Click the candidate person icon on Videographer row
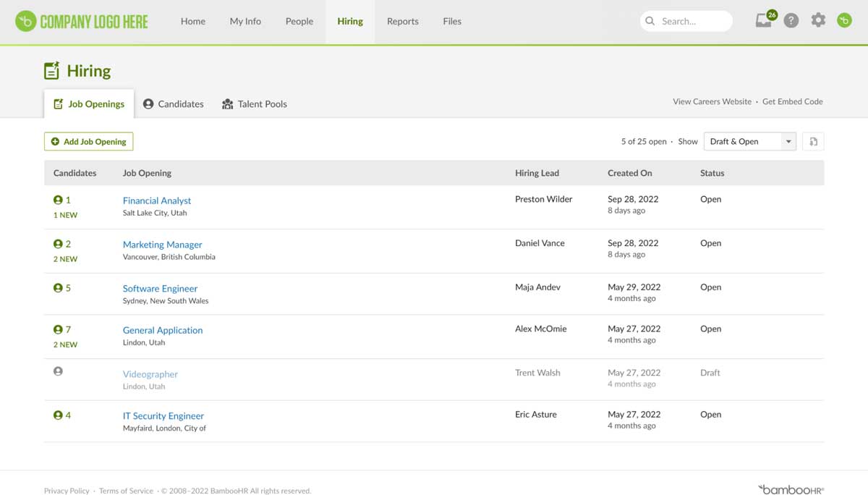Screen dimensions: 868x495 click(x=58, y=371)
